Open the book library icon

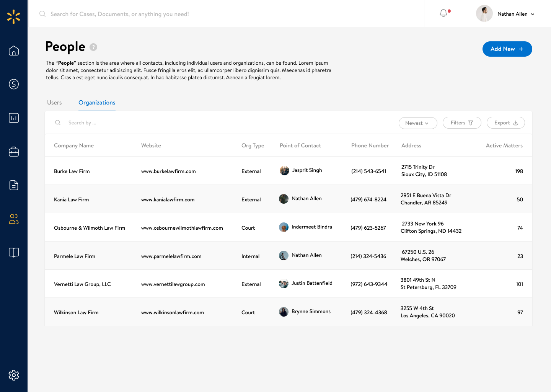[x=14, y=253]
